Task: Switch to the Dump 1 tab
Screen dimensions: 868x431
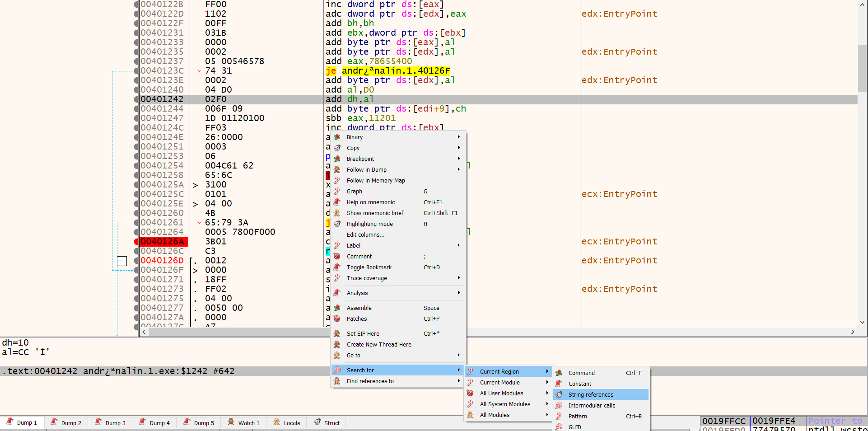Action: tap(22, 422)
